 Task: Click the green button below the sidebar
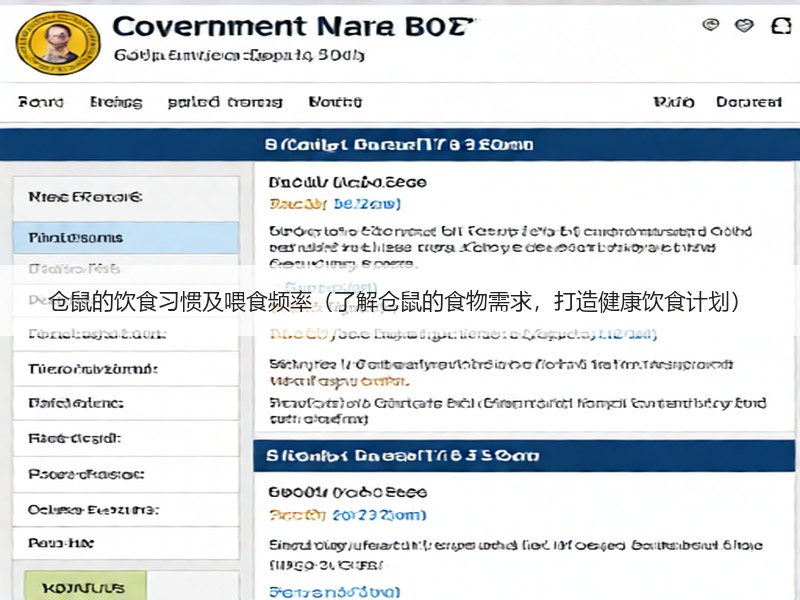coord(86,586)
